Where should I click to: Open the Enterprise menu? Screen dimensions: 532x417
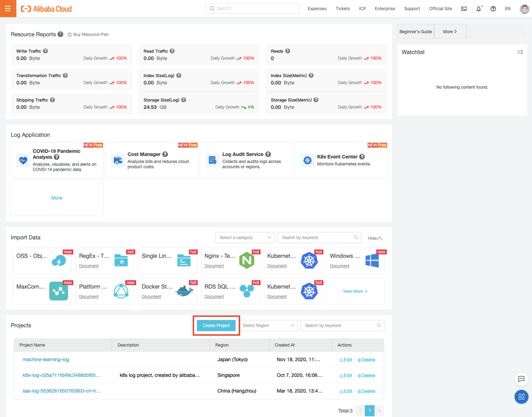(x=385, y=8)
